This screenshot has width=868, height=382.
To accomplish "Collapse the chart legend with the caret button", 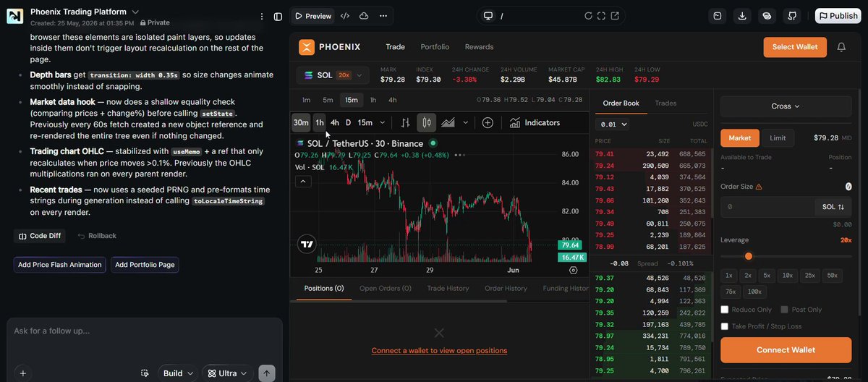I will pyautogui.click(x=304, y=182).
